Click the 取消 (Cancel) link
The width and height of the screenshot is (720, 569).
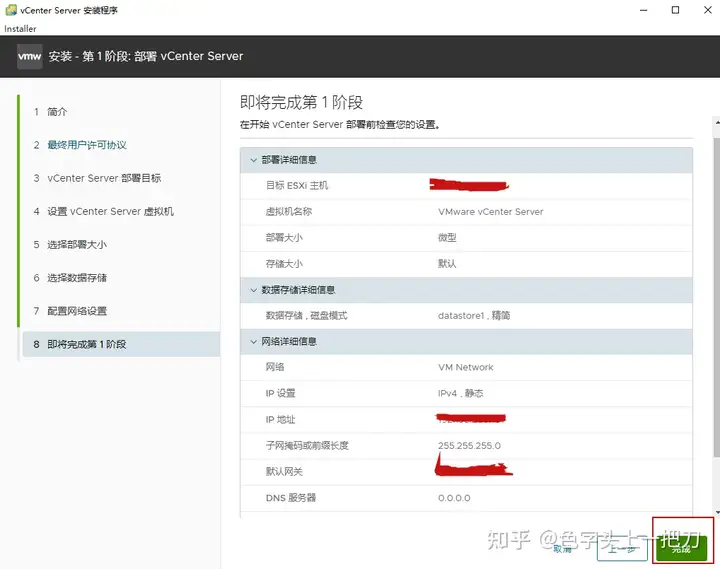click(x=562, y=549)
